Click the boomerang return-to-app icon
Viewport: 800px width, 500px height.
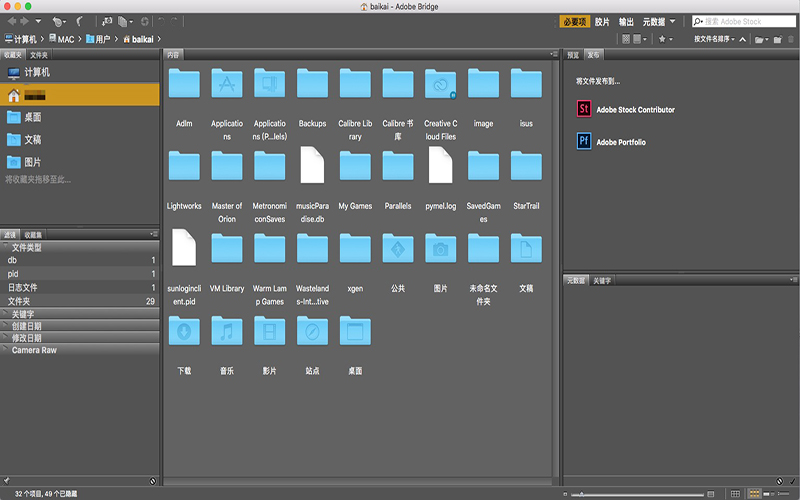(80, 21)
